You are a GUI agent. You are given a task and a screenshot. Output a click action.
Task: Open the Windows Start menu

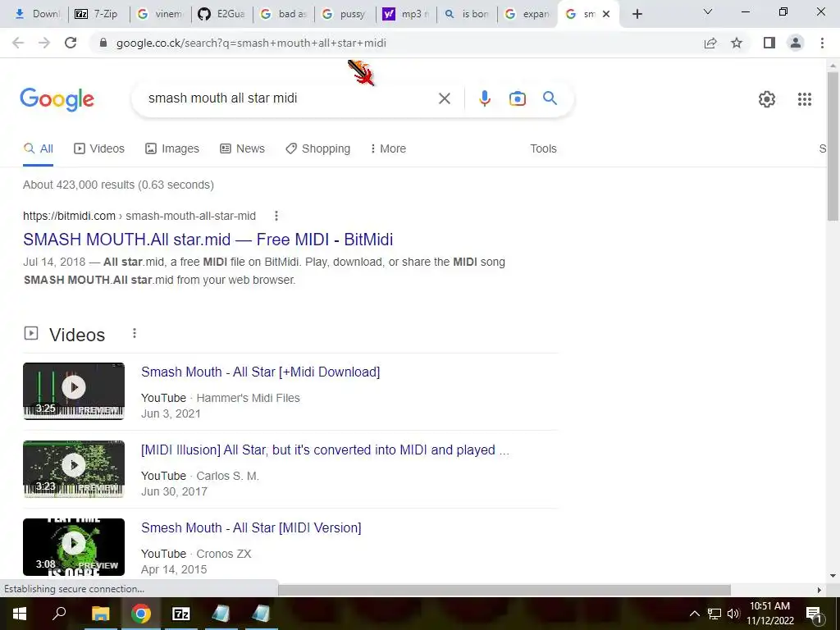[20, 614]
